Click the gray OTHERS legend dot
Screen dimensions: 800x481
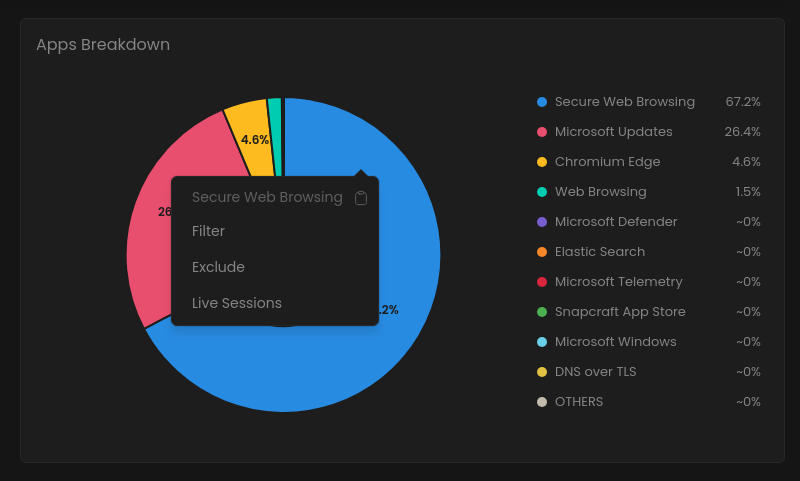pos(542,402)
